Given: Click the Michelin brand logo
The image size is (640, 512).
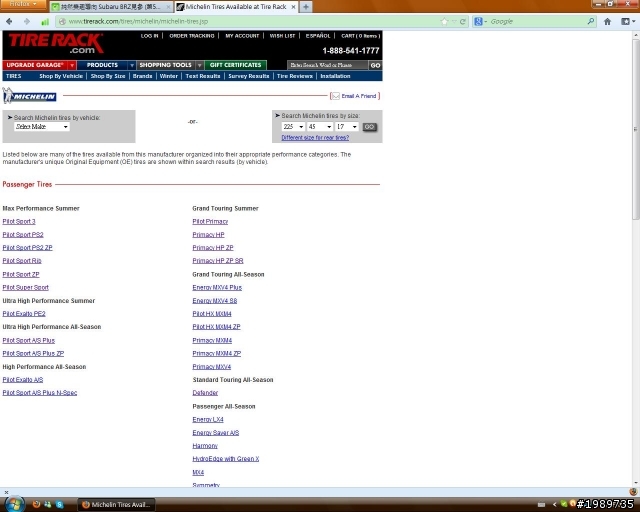Looking at the screenshot, I should pos(29,96).
